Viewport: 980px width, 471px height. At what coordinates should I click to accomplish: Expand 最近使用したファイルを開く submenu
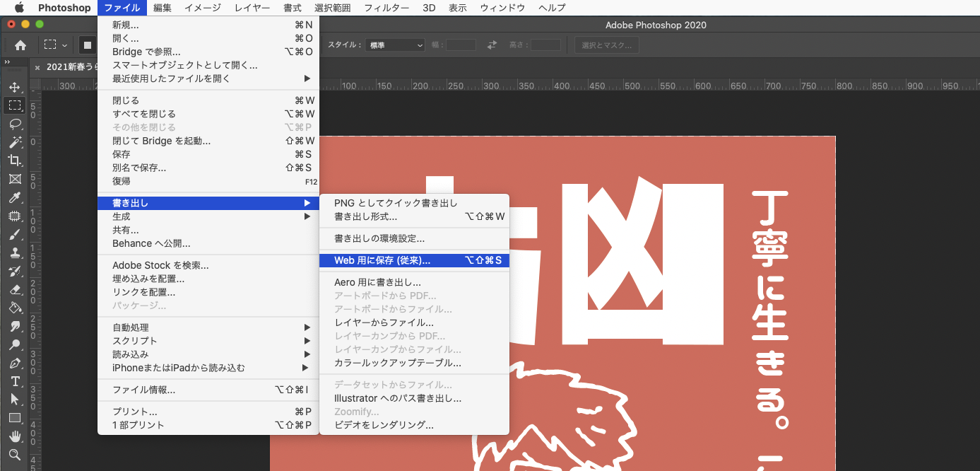pyautogui.click(x=208, y=78)
